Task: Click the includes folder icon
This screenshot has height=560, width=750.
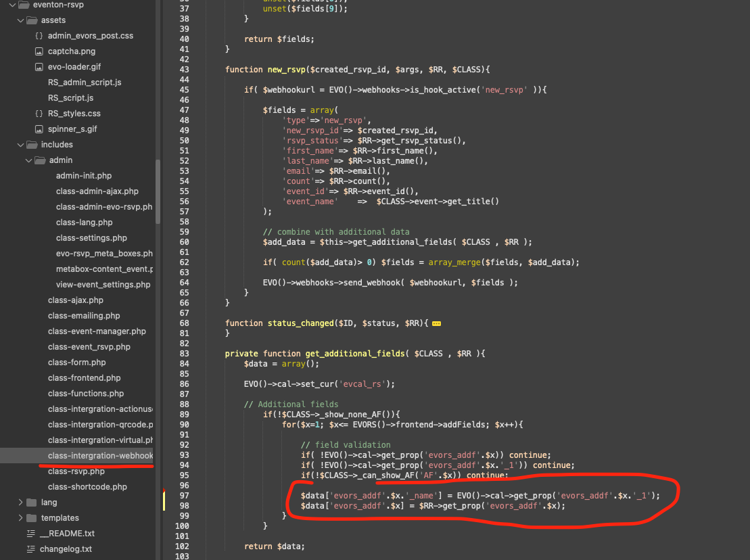Action: click(32, 145)
